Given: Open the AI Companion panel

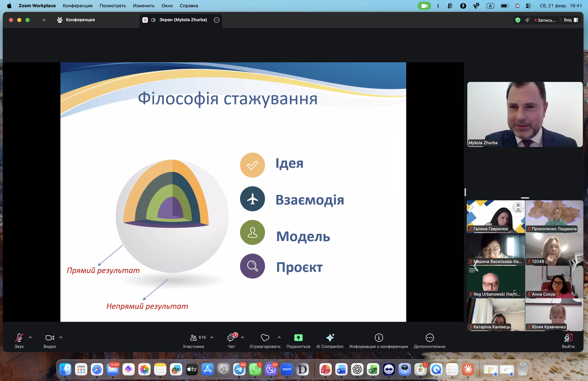Looking at the screenshot, I should coord(330,338).
